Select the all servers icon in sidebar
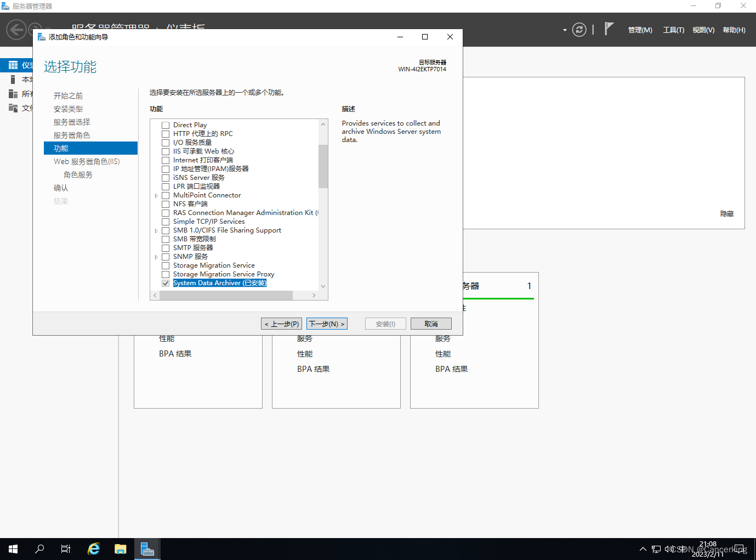The height and width of the screenshot is (560, 756). pos(13,94)
